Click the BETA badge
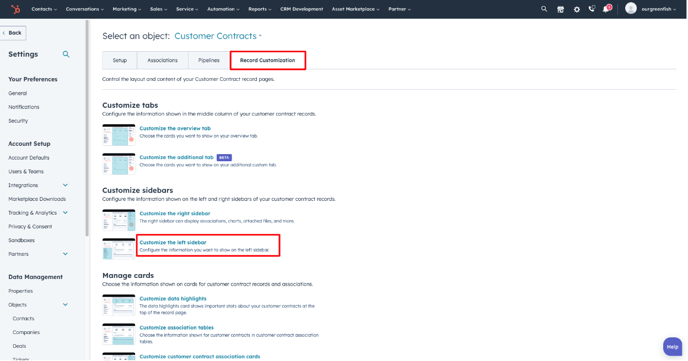This screenshot has width=688, height=361. click(224, 157)
